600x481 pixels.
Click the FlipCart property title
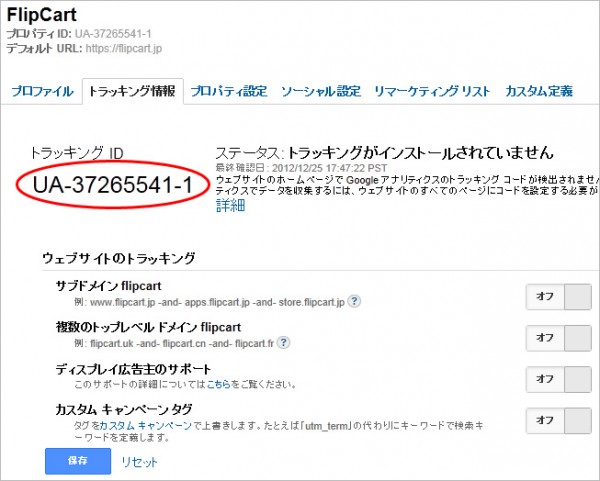click(44, 15)
